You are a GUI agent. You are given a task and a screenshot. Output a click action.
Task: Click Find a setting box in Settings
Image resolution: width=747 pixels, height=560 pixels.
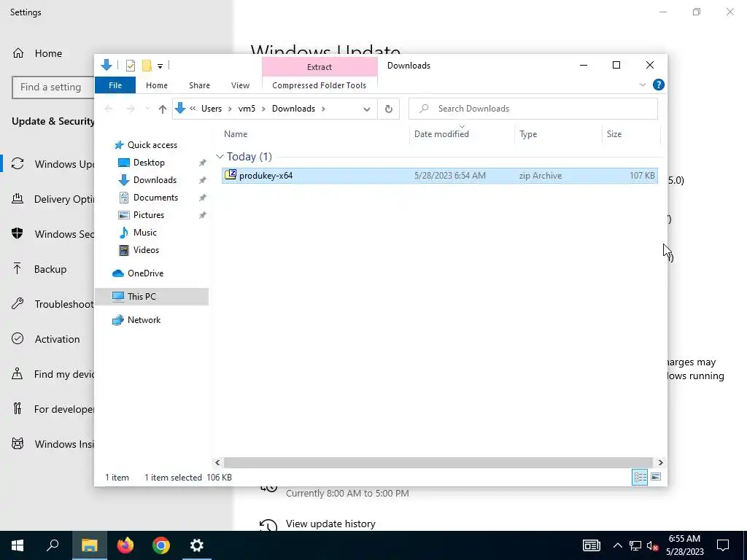53,87
